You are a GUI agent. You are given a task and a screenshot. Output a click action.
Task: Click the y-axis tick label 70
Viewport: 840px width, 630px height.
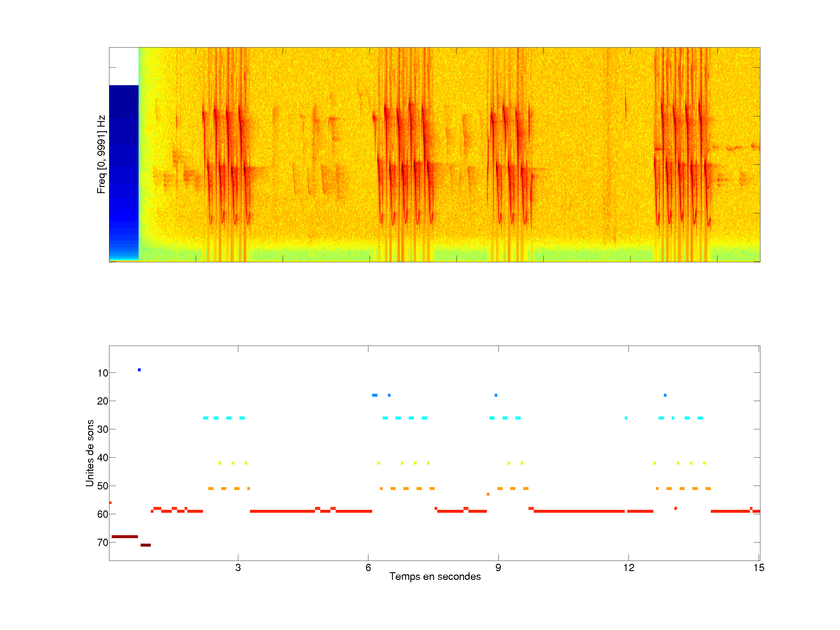point(103,543)
